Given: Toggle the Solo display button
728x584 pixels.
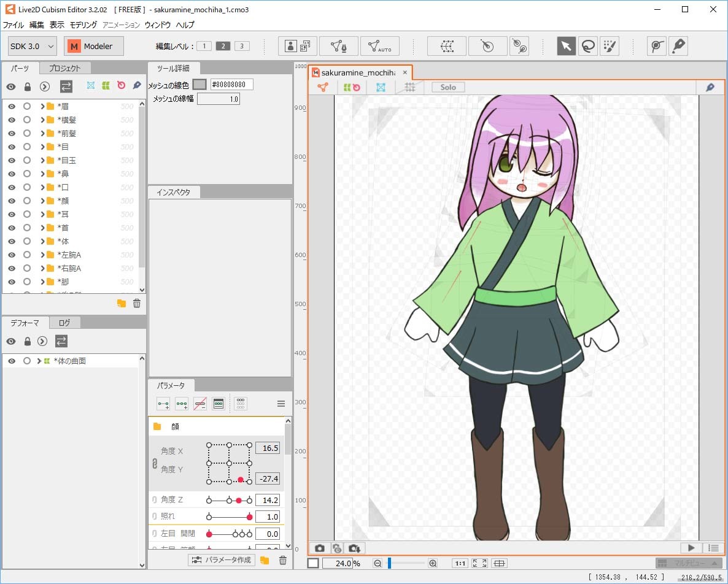Looking at the screenshot, I should pos(448,87).
